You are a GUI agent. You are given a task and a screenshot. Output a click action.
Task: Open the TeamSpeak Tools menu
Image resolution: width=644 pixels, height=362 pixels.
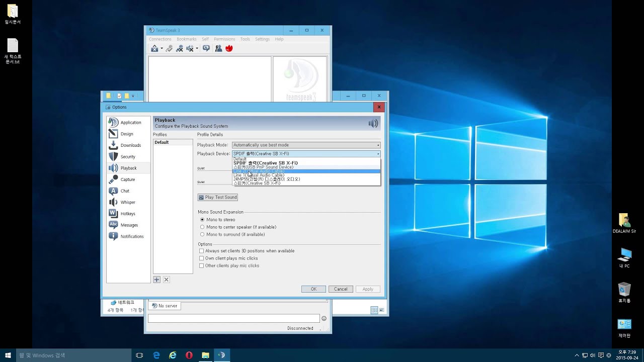pyautogui.click(x=245, y=39)
